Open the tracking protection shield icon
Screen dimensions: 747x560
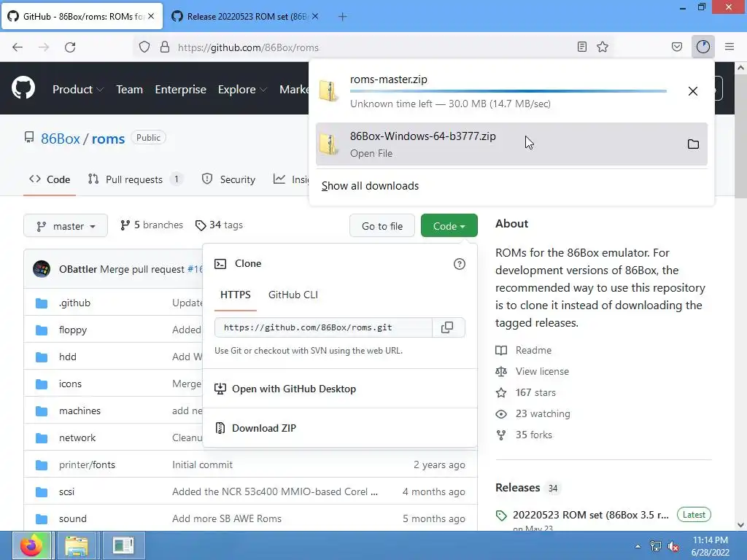pos(144,47)
